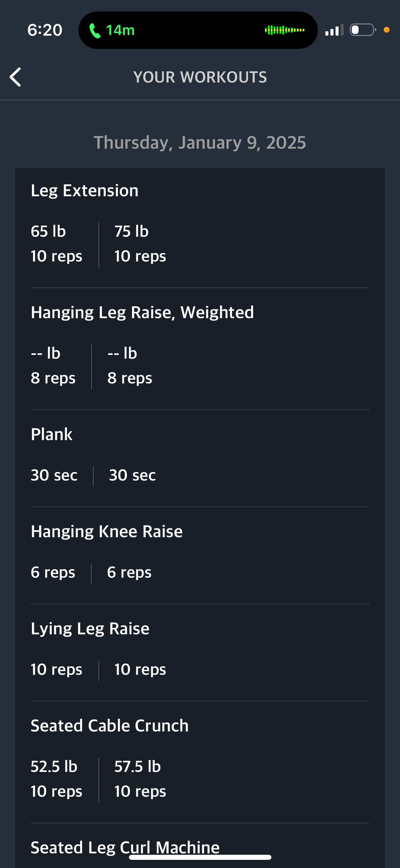Image resolution: width=400 pixels, height=868 pixels.
Task: Tap the 57.5 lb cable crunch set
Action: pyautogui.click(x=140, y=779)
